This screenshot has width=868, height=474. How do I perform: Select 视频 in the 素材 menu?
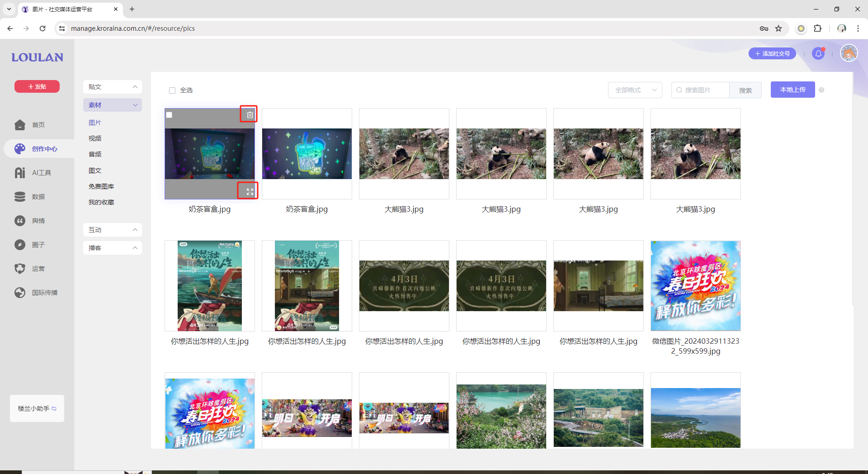(95, 138)
